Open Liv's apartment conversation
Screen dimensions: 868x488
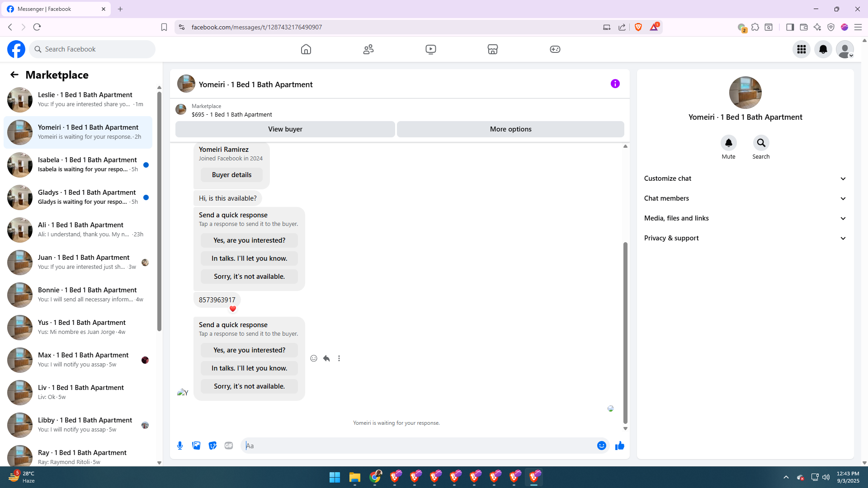click(x=78, y=393)
